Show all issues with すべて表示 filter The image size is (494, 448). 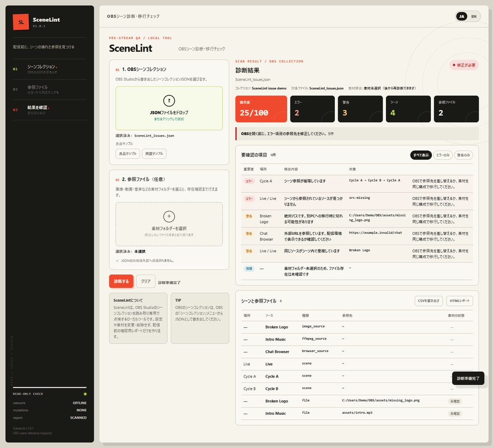[421, 155]
